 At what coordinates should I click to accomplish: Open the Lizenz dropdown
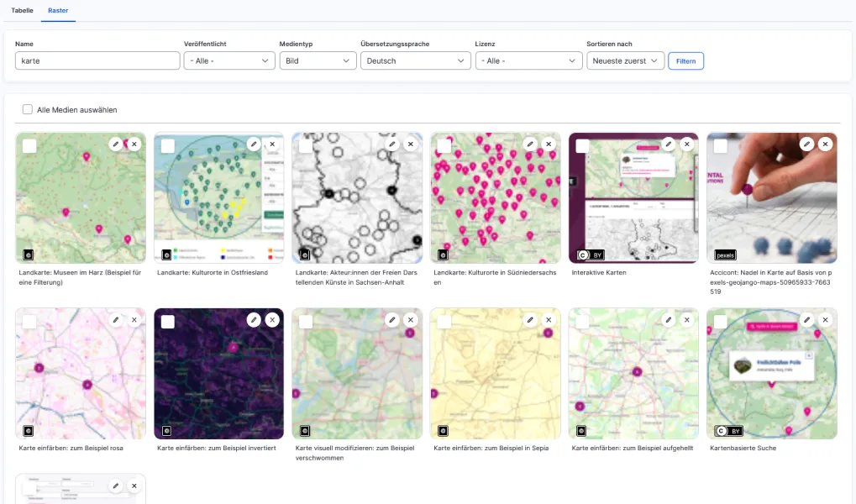(x=528, y=60)
